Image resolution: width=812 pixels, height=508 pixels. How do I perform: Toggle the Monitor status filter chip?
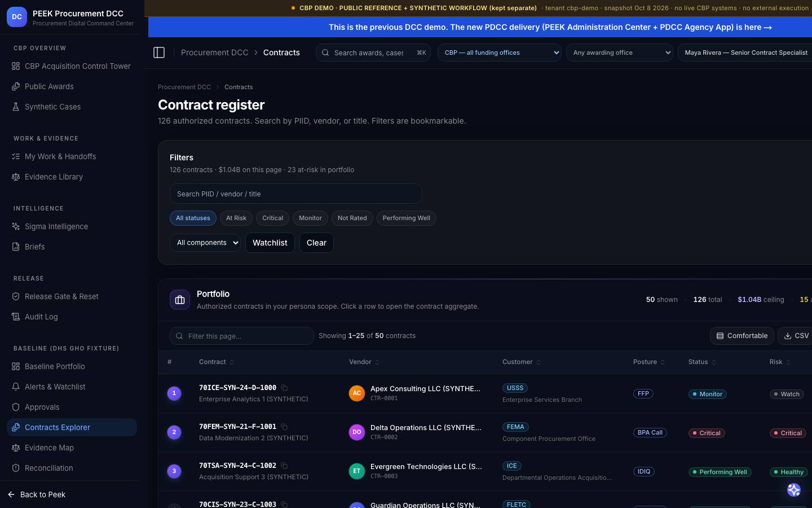[310, 218]
